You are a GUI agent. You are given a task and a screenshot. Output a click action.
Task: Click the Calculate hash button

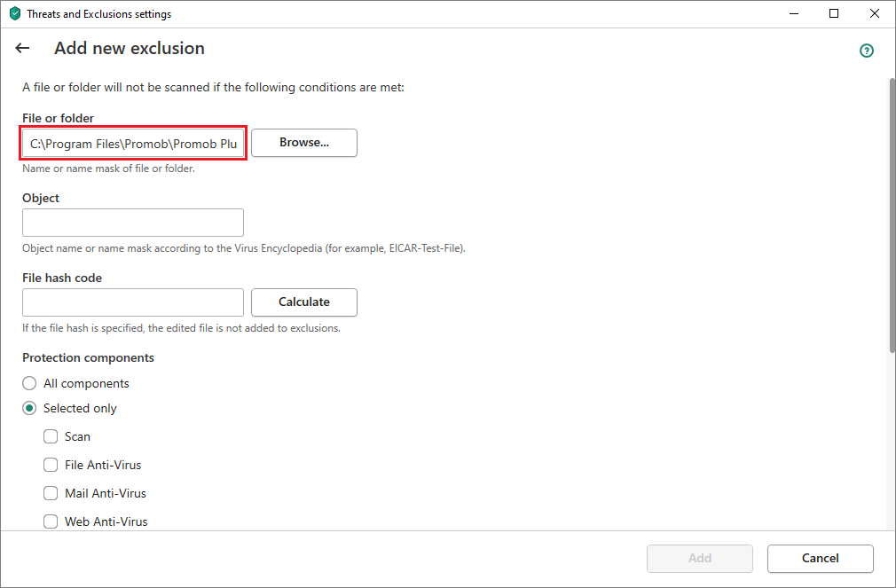tap(304, 302)
